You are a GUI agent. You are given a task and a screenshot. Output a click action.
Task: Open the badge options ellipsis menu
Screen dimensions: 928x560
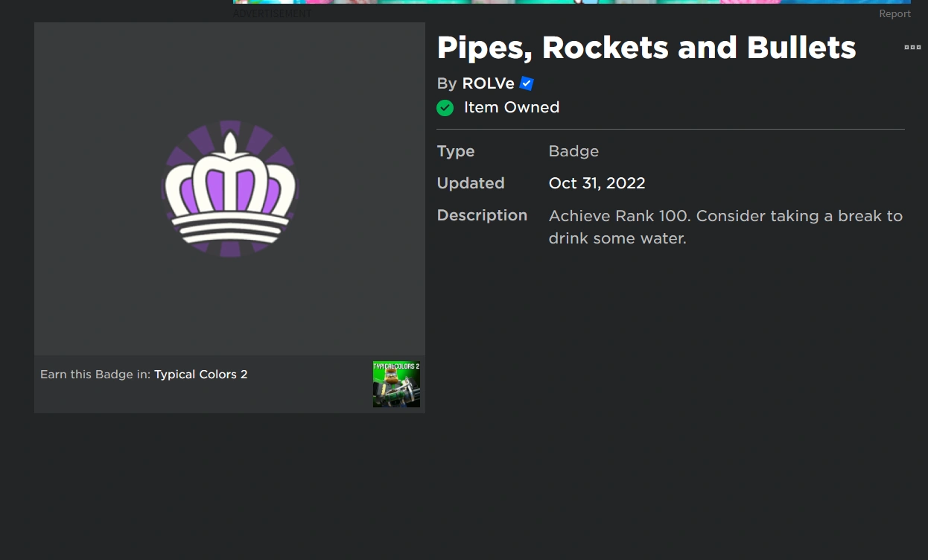click(912, 47)
